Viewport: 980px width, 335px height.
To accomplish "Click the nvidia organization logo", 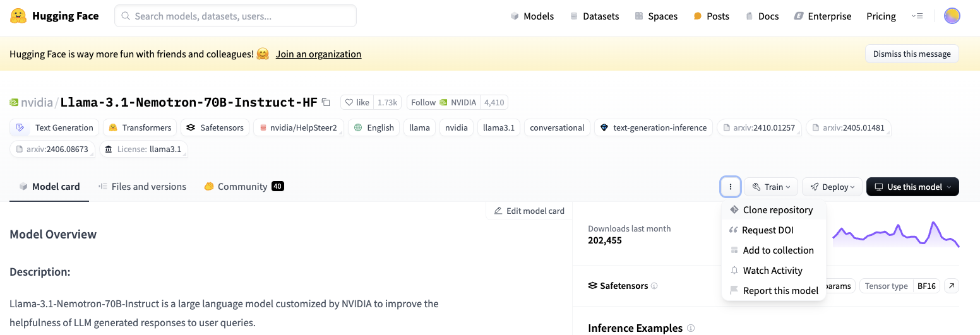I will tap(14, 102).
